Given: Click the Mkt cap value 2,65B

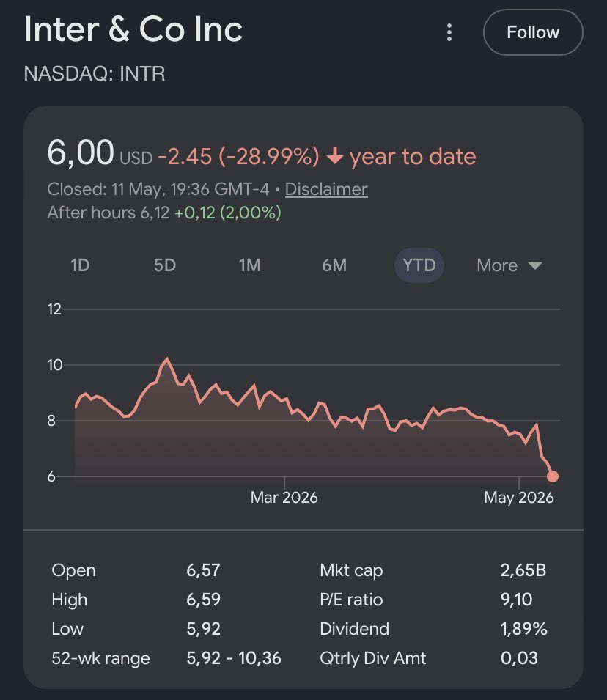Looking at the screenshot, I should tap(523, 570).
